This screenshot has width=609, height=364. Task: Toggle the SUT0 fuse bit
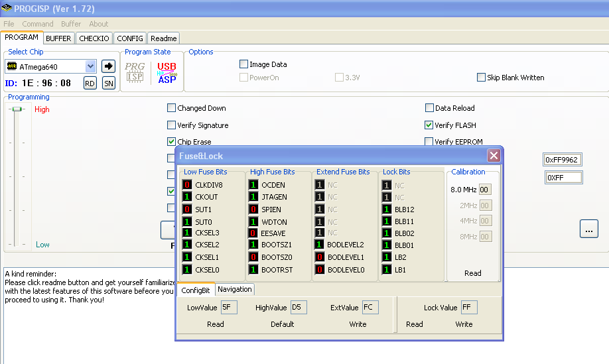point(187,221)
